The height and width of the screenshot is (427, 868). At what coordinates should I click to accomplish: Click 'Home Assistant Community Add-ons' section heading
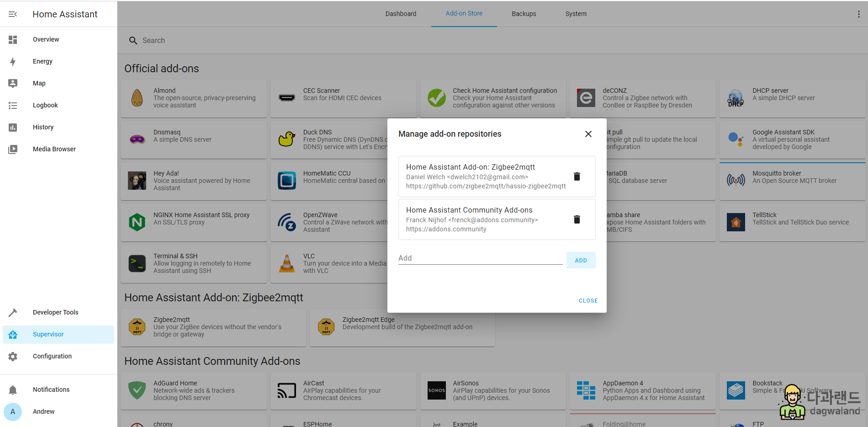(212, 361)
